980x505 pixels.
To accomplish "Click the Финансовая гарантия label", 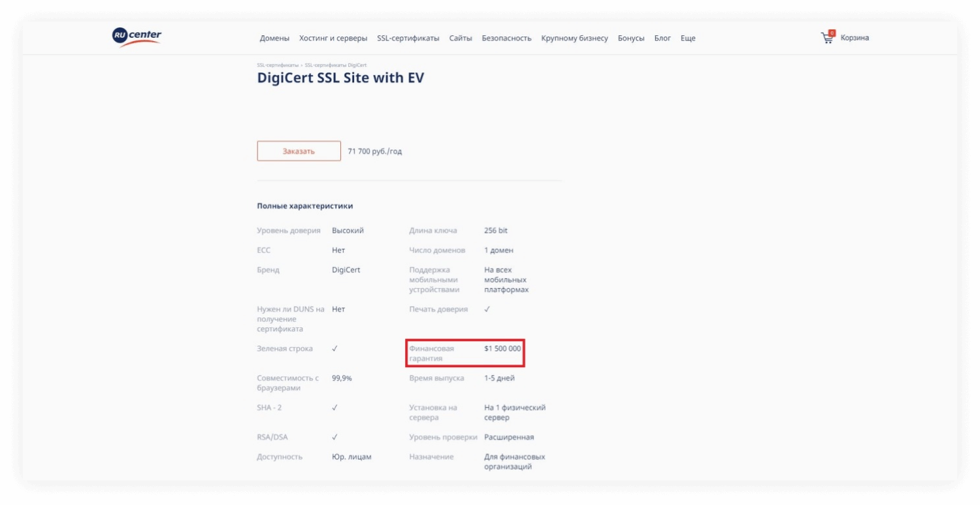I will click(x=432, y=353).
